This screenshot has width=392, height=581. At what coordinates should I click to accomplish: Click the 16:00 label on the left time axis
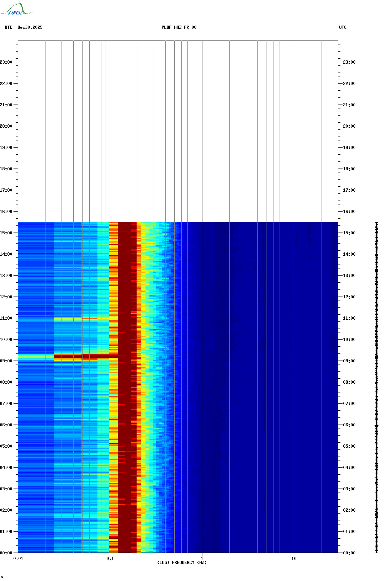(6, 212)
